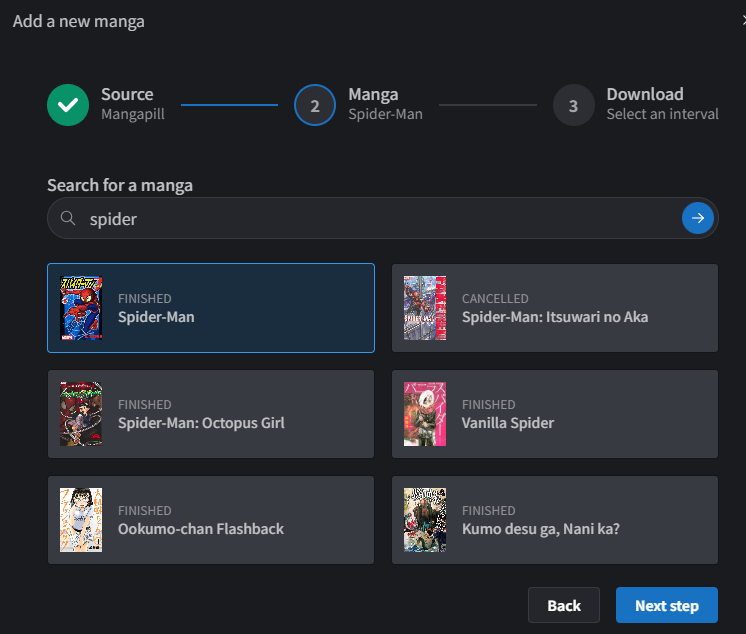The height and width of the screenshot is (634, 746).
Task: Select step 2 Manga circle
Action: [x=315, y=105]
